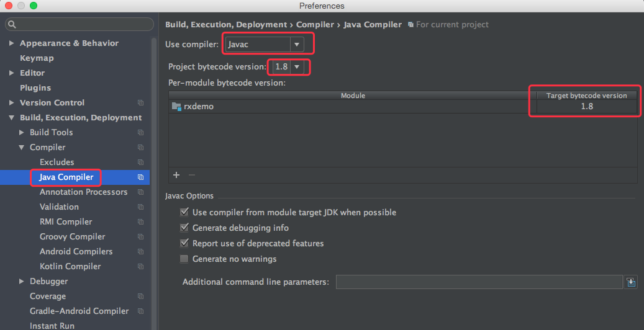644x330 pixels.
Task: Click the search magnifier icon
Action: [12, 24]
